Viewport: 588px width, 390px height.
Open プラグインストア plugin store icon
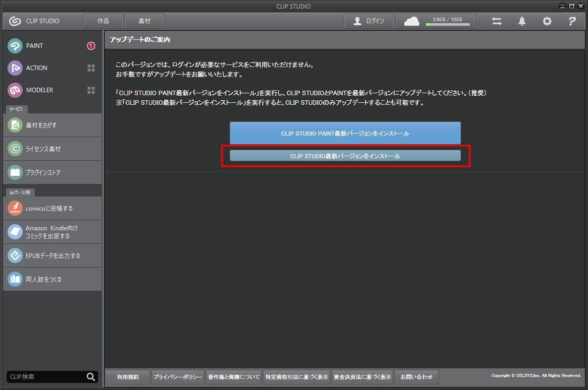(x=15, y=172)
